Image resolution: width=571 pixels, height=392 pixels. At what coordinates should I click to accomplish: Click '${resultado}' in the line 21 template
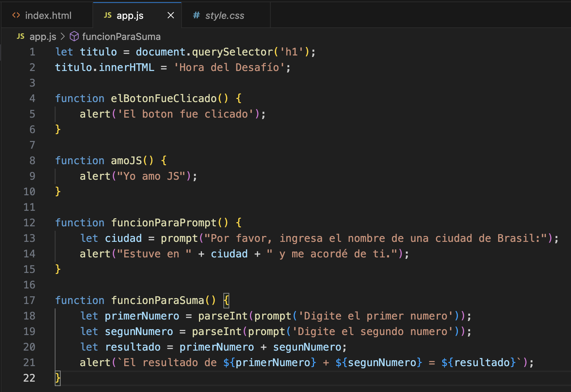click(479, 362)
